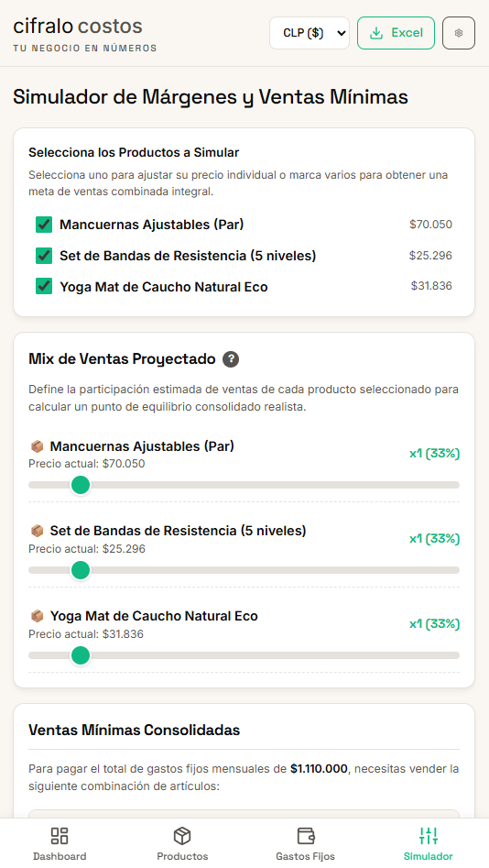
Task: Uncheck Set de Bandas de Resistencia checkbox
Action: (44, 256)
